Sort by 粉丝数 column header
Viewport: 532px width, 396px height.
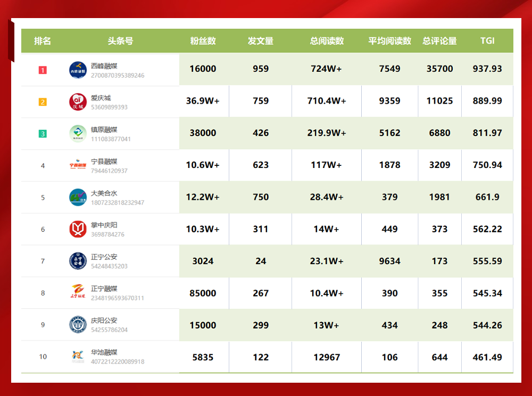point(203,41)
